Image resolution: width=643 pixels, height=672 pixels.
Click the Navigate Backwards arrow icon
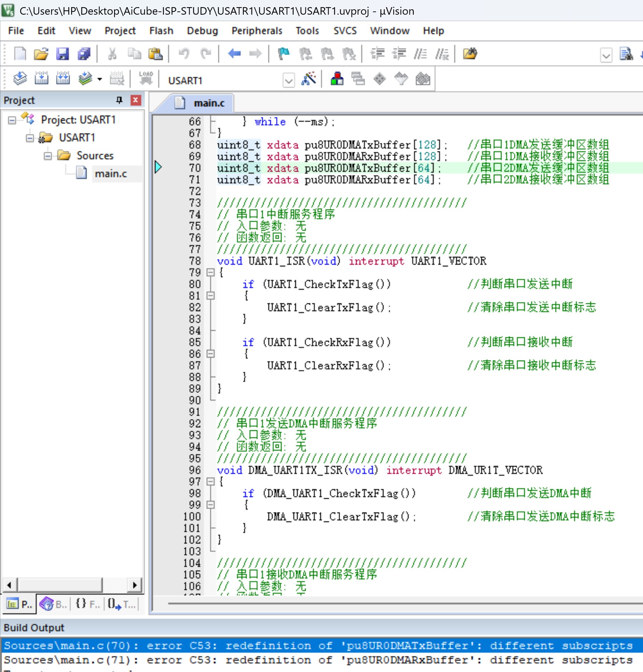click(x=234, y=54)
